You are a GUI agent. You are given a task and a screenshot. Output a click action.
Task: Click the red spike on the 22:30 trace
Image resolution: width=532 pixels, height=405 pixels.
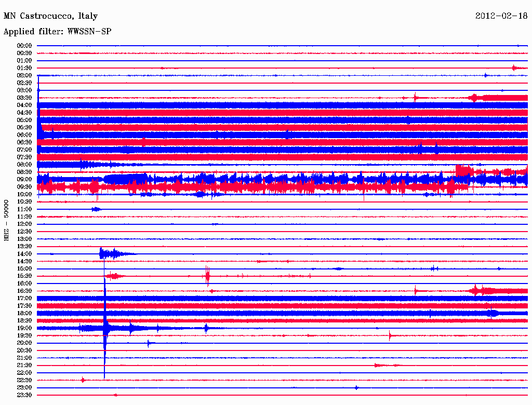coord(83,380)
